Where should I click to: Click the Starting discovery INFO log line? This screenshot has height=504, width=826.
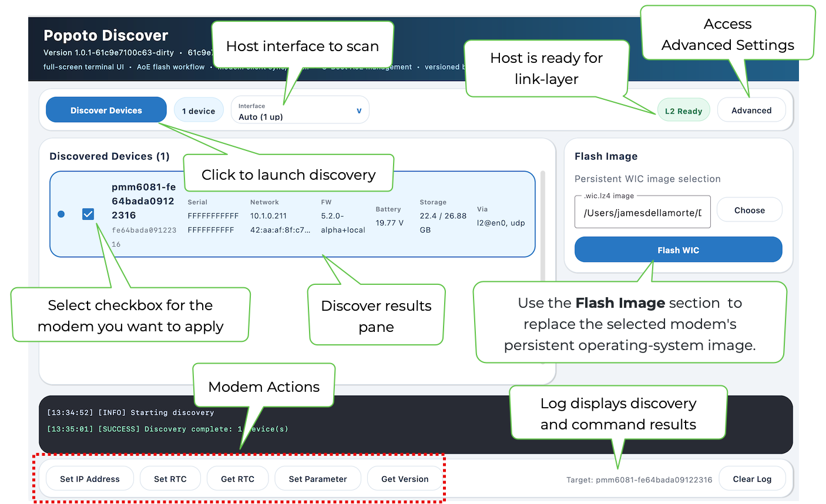130,412
